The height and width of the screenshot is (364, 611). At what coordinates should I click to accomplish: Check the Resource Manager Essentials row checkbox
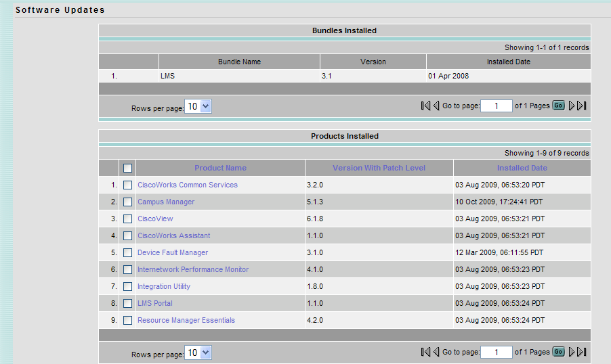(127, 321)
